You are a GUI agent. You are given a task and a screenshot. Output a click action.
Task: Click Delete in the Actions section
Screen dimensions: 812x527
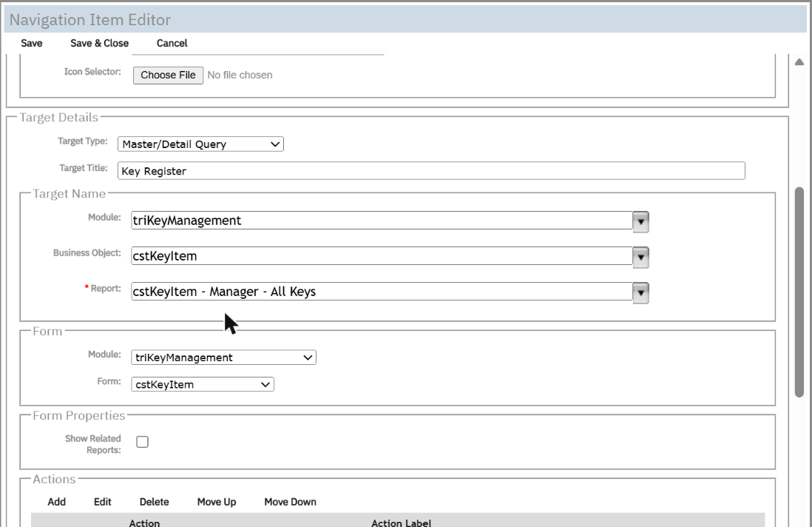[x=155, y=502]
